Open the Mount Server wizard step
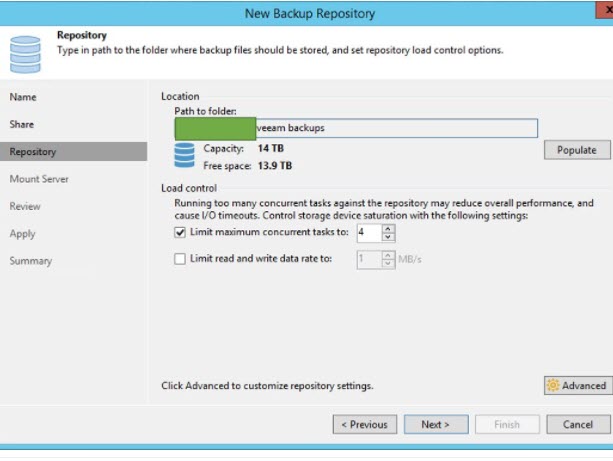Screen dimensions: 613x461 39,179
